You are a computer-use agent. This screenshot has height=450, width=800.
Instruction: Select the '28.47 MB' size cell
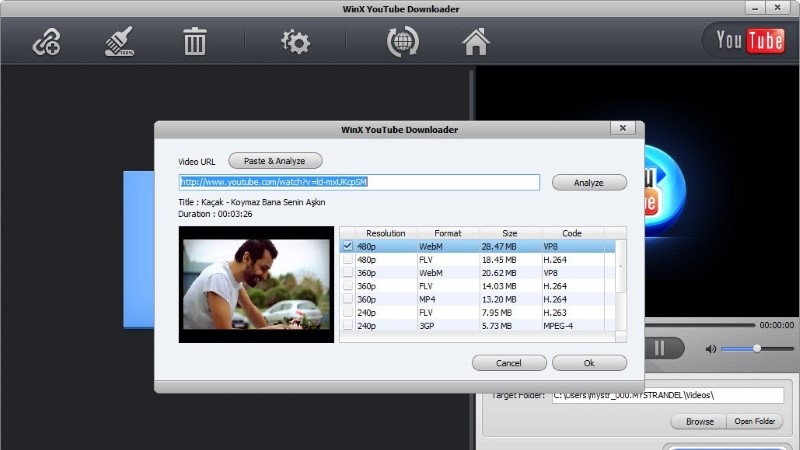[x=498, y=246]
